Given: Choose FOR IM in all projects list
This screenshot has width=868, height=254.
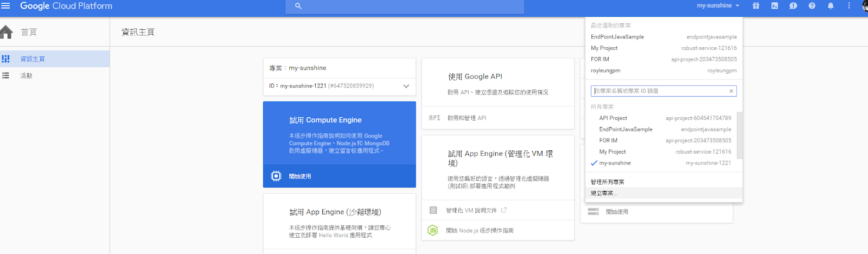Looking at the screenshot, I should click(661, 141).
